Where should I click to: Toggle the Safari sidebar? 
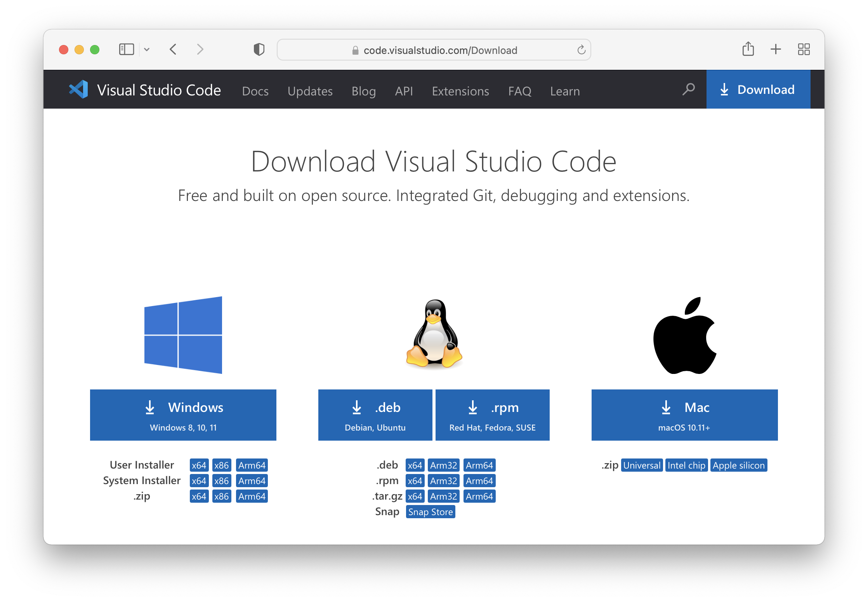126,49
